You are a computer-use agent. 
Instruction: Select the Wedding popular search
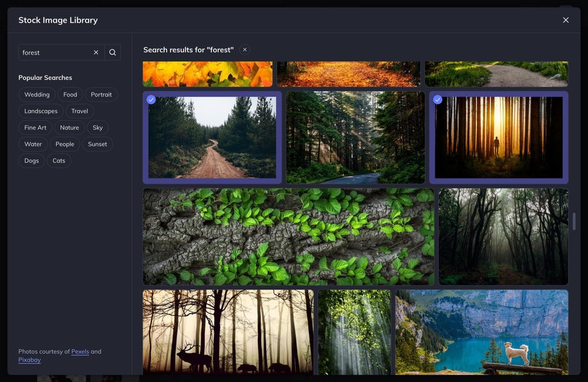37,95
